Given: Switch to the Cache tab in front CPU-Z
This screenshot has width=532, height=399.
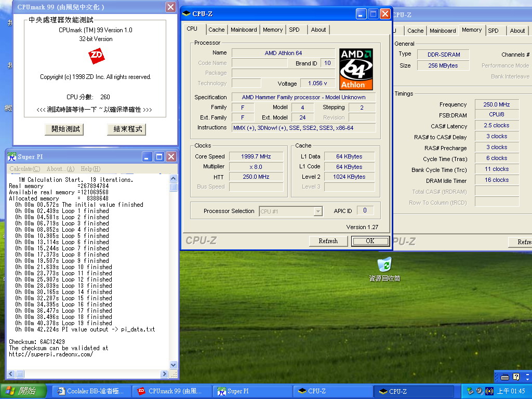Looking at the screenshot, I should (217, 30).
